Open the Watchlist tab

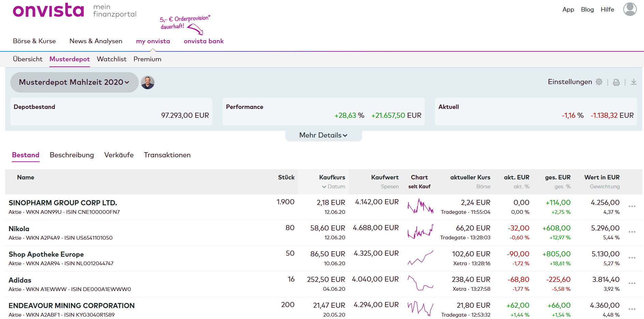[x=111, y=59]
